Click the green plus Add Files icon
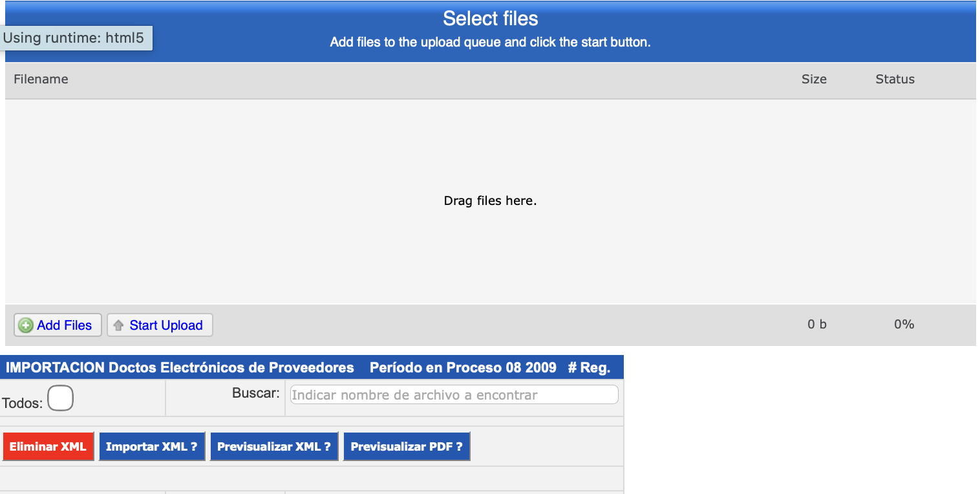This screenshot has height=494, width=980. pyautogui.click(x=26, y=325)
